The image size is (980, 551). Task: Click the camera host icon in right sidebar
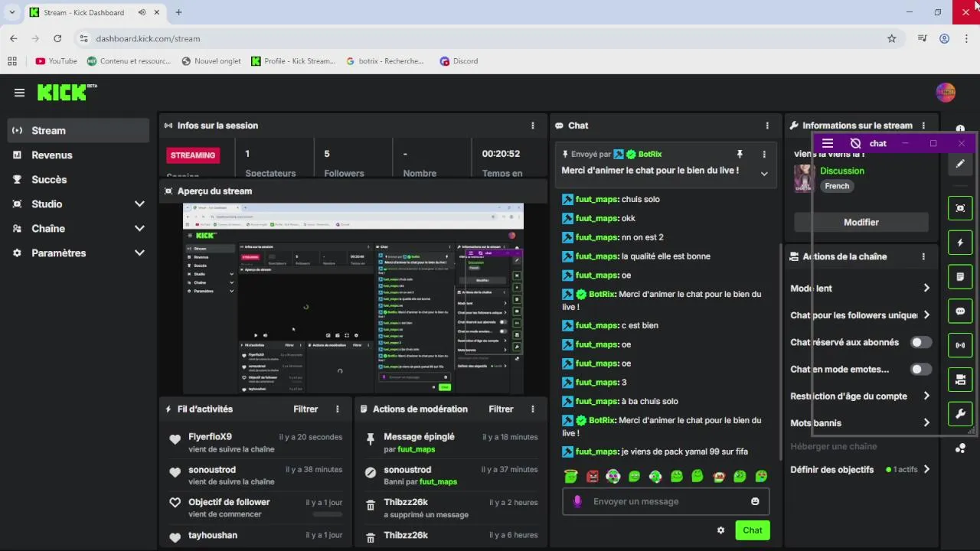click(x=960, y=380)
